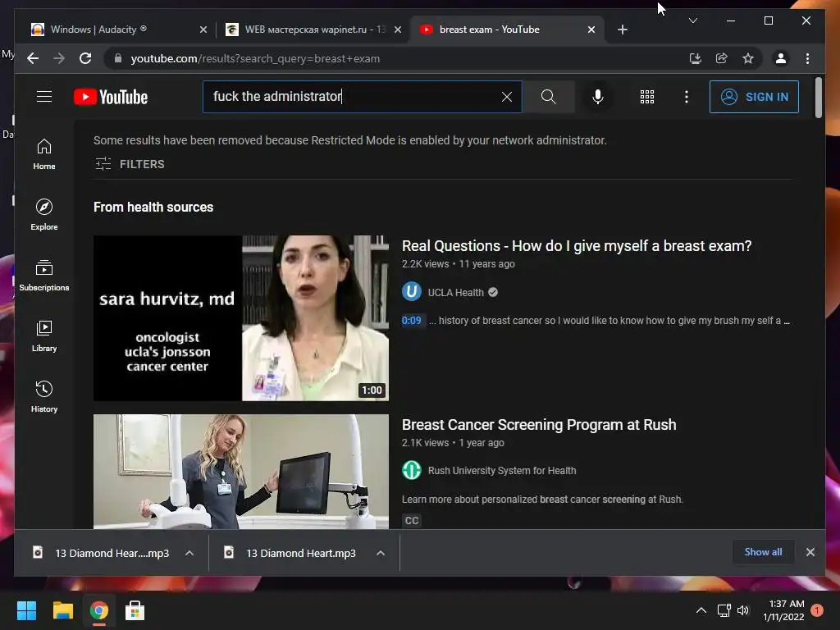Click the page vertical scrollbar
The height and width of the screenshot is (630, 840).
(819, 98)
